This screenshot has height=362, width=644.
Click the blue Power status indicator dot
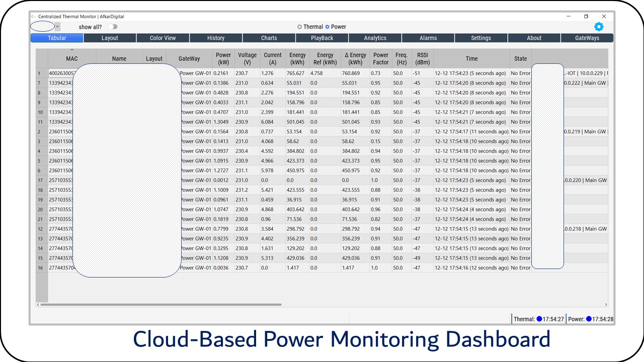(589, 319)
